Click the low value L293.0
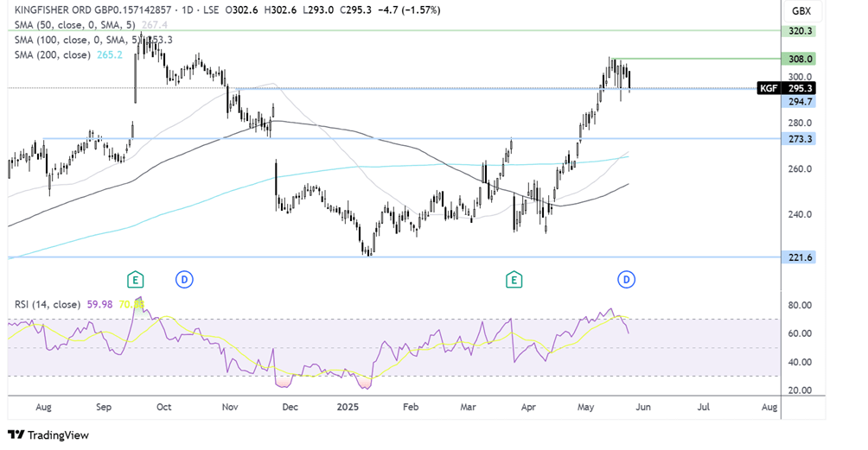868x450 pixels. (x=318, y=10)
